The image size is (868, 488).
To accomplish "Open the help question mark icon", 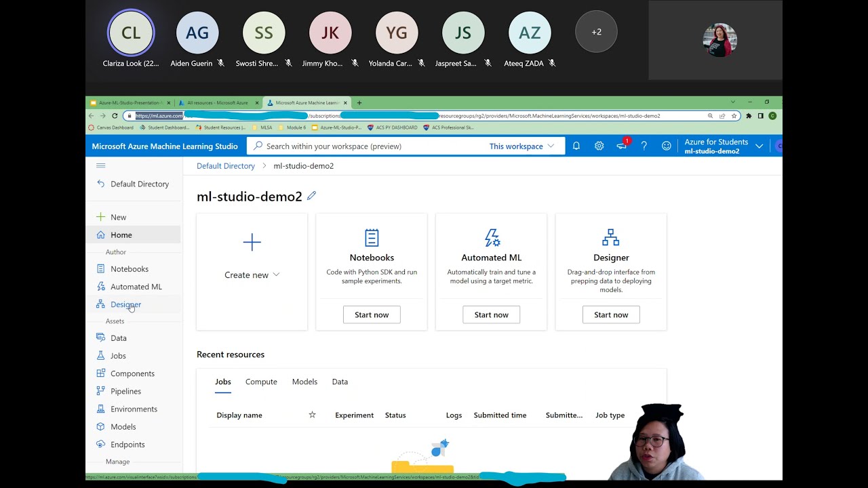I will pyautogui.click(x=644, y=146).
